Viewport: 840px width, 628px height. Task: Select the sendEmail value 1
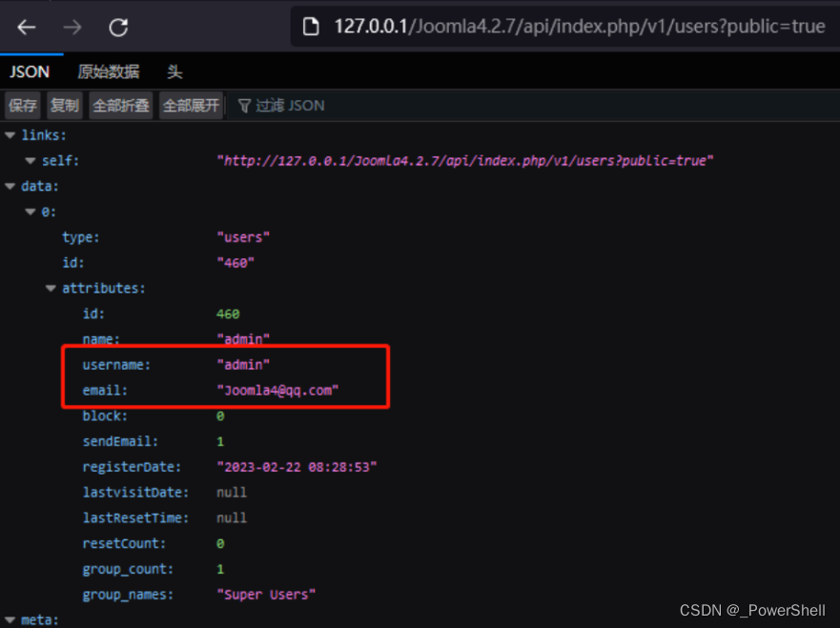(x=220, y=441)
